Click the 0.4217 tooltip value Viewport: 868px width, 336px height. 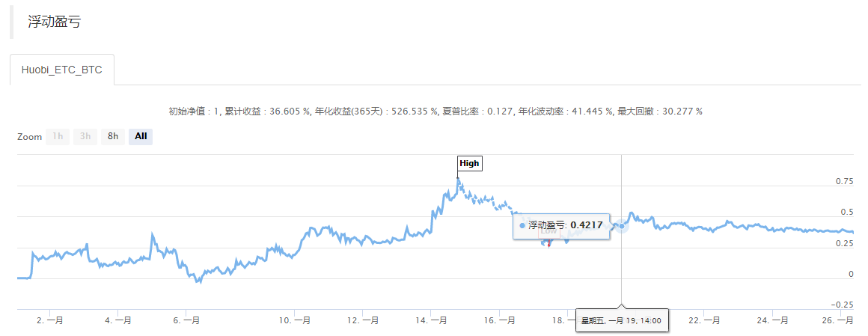[x=586, y=225]
